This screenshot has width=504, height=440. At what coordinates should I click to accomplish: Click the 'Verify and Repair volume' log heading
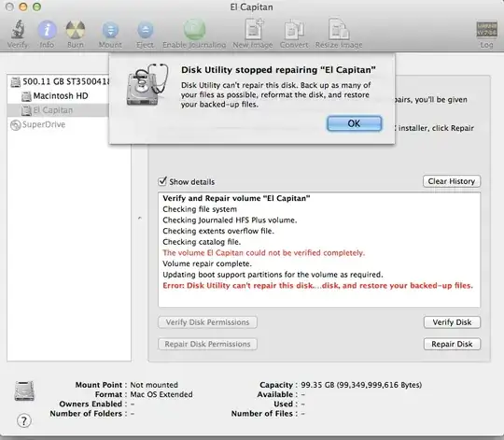[x=236, y=198]
